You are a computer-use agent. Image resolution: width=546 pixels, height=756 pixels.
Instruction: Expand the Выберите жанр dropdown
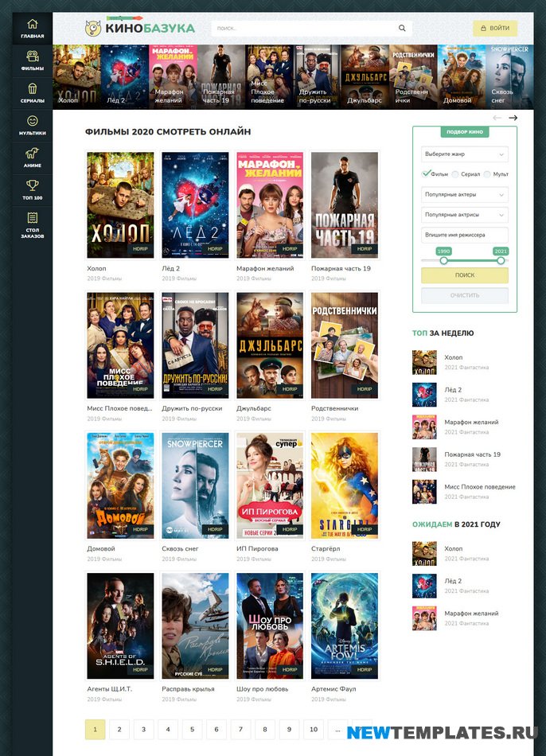(x=464, y=154)
